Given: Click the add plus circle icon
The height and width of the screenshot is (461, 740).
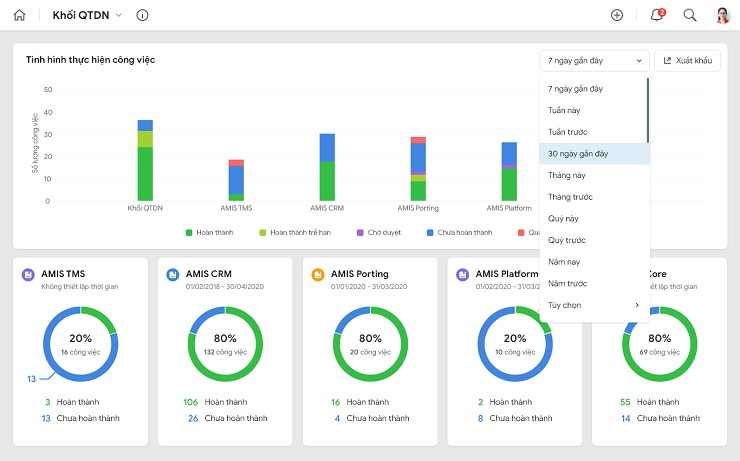Looking at the screenshot, I should click(617, 15).
